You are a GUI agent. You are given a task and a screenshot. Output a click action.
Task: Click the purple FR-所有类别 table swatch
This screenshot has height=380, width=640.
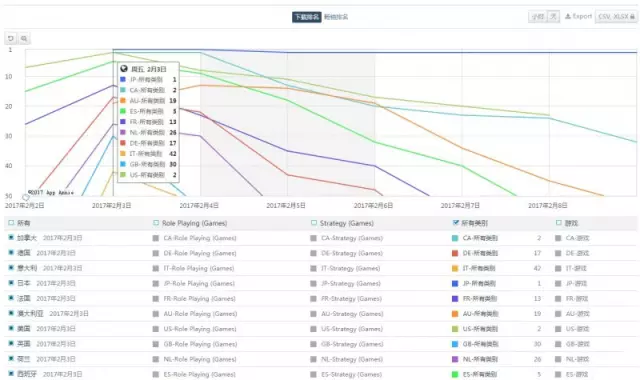(455, 298)
